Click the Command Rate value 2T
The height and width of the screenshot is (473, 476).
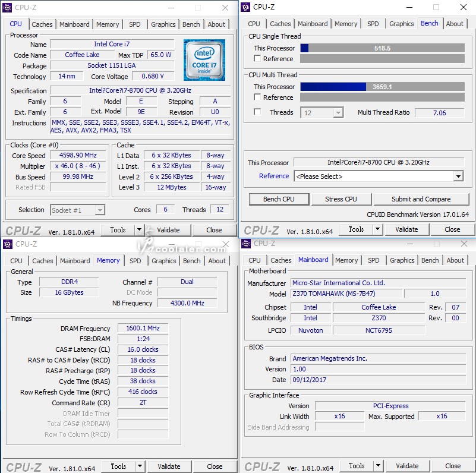[143, 402]
